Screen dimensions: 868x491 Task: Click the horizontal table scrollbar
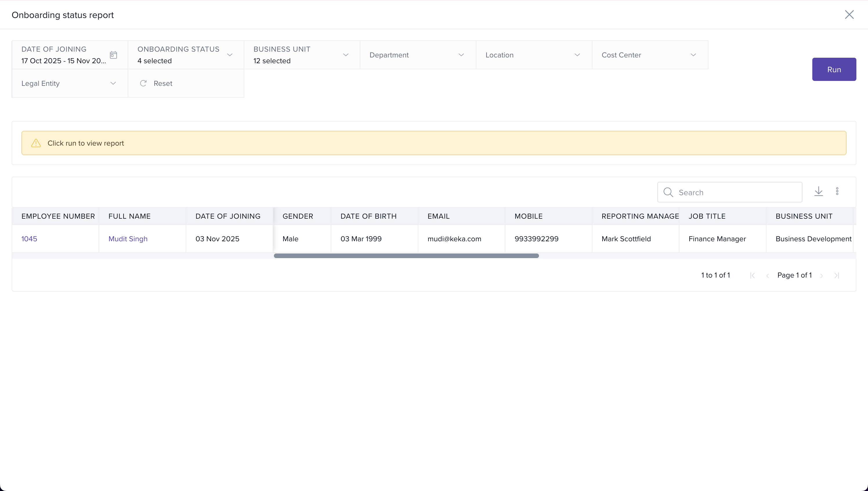point(406,256)
